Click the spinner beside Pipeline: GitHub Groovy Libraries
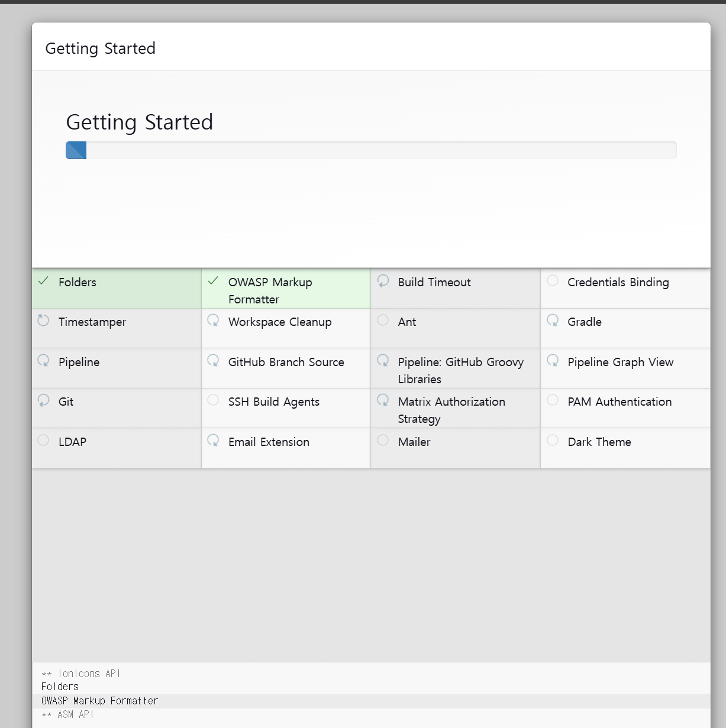726x728 pixels. click(x=383, y=361)
